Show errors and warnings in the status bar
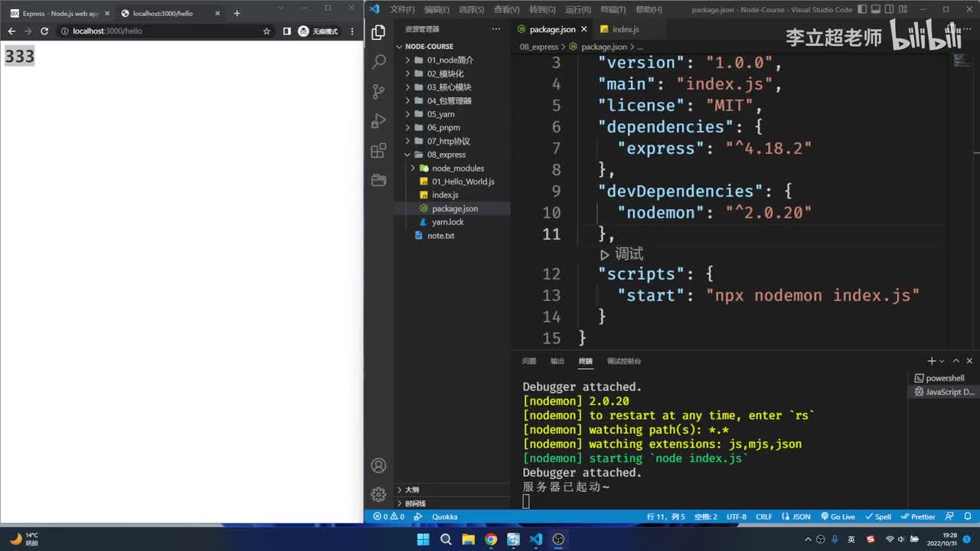 coord(389,517)
